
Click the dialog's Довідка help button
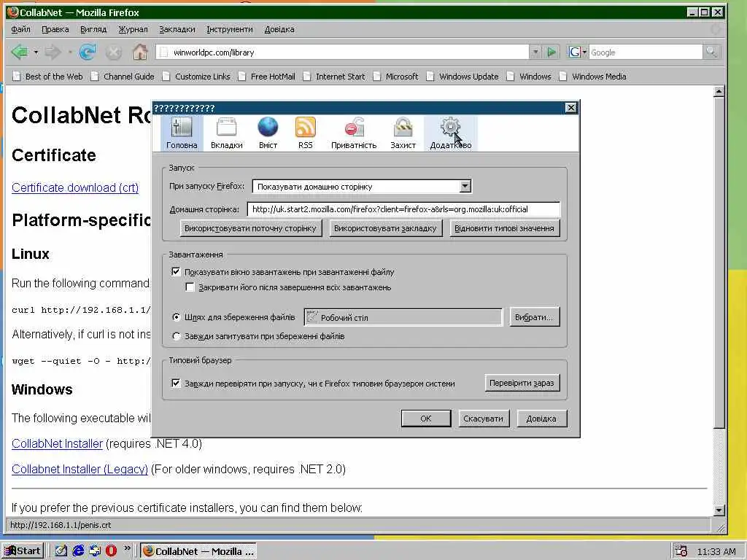pos(541,419)
